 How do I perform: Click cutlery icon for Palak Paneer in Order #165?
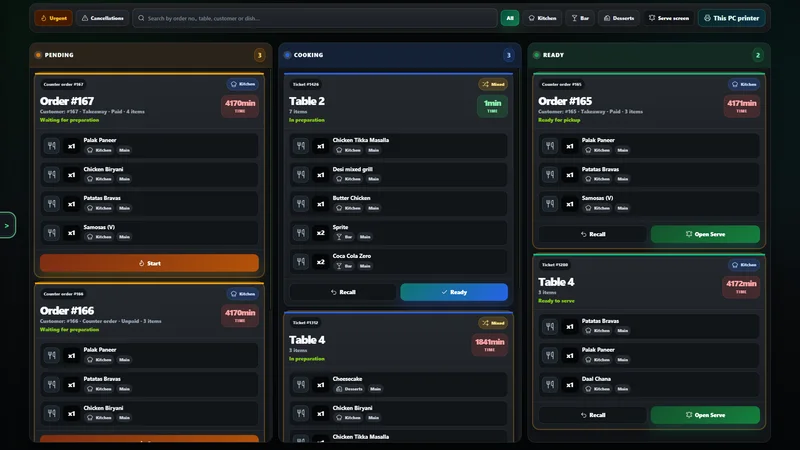[550, 145]
